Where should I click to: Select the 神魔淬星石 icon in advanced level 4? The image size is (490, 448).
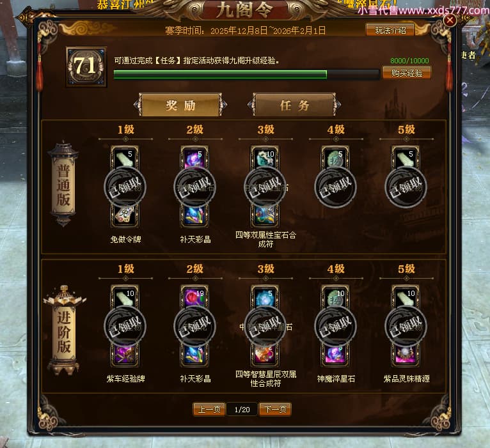[x=335, y=355]
